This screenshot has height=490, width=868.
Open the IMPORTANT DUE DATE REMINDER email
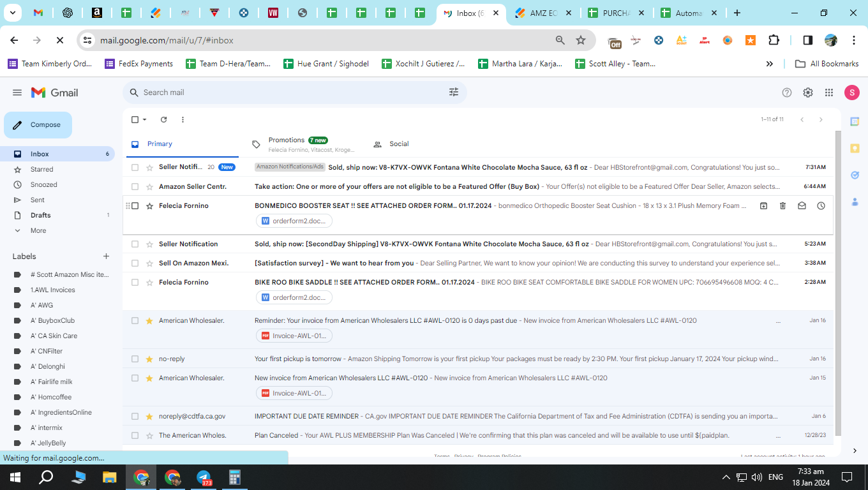[478, 416]
